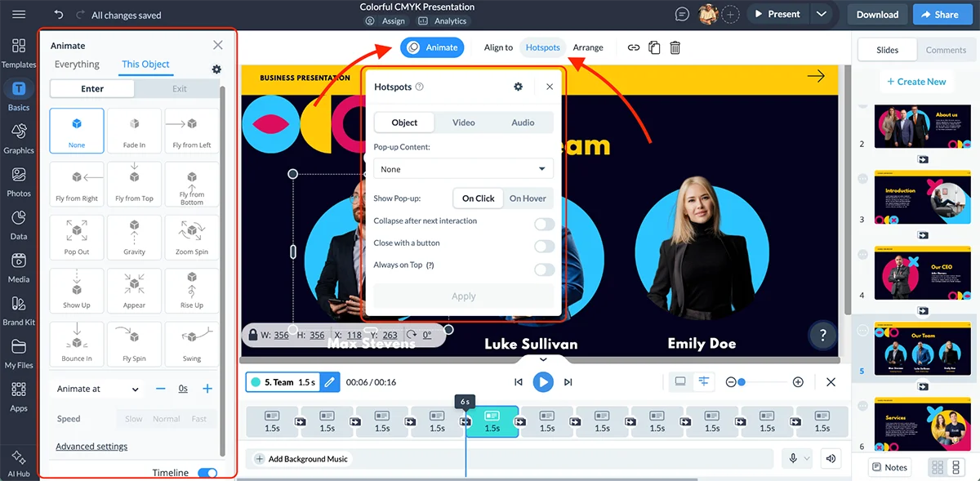Viewport: 980px width, 481px height.
Task: Switch to the Video hotspot tab
Action: (463, 122)
